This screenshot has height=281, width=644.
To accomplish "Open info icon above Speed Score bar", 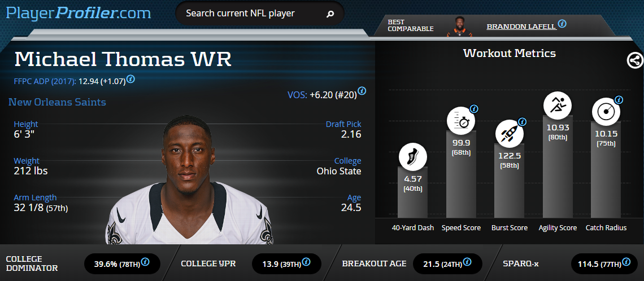I will tap(474, 109).
